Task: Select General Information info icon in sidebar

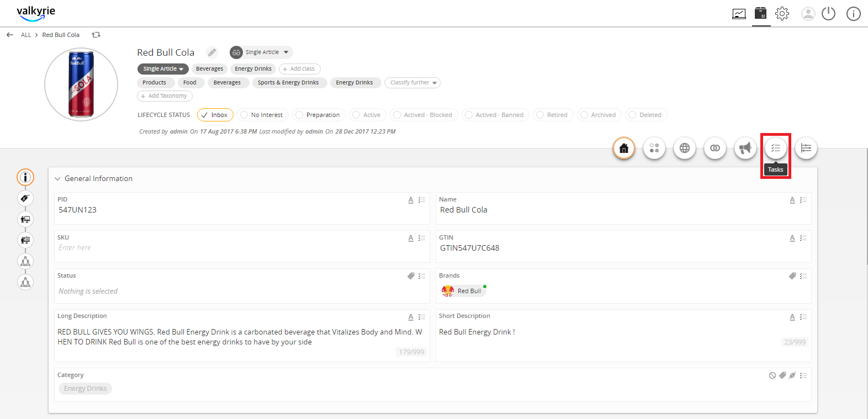Action: tap(25, 177)
